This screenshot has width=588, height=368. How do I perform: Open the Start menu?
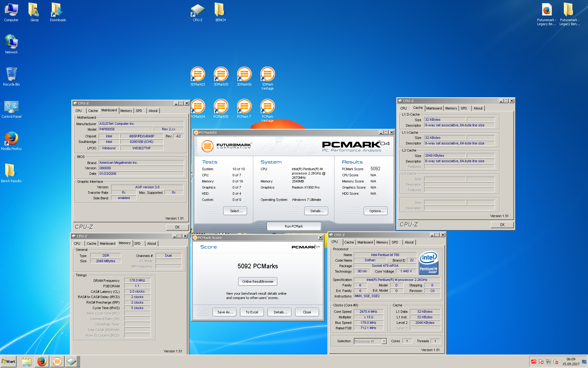pos(8,362)
